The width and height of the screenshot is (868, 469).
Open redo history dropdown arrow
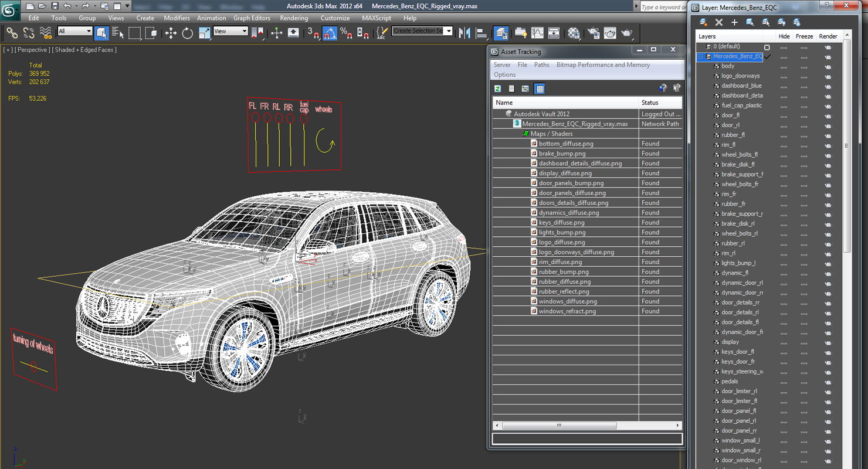[94, 6]
